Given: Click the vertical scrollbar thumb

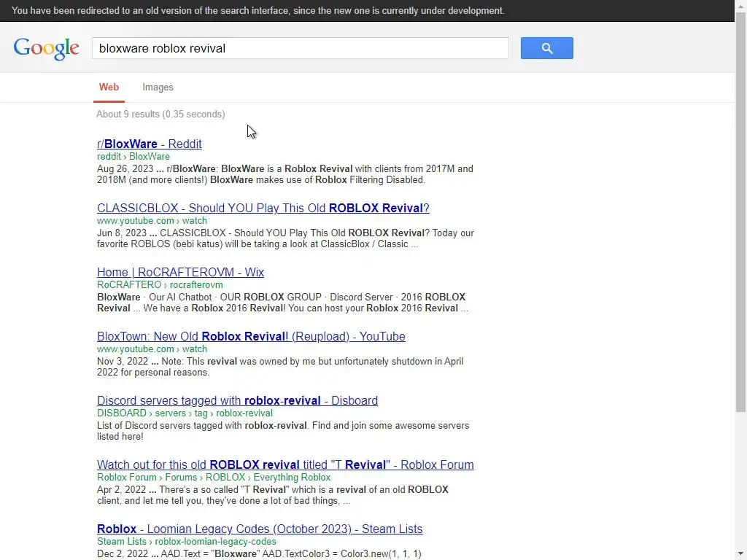Looking at the screenshot, I should 741,212.
